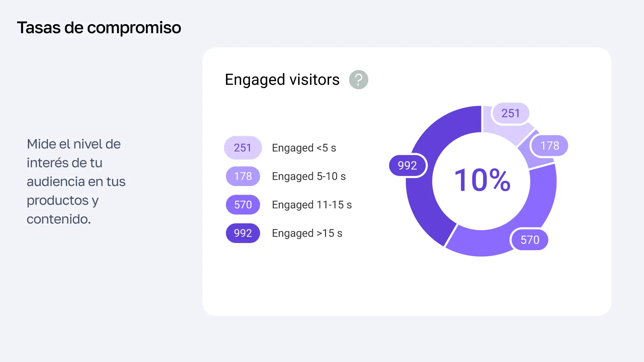Click the 178 legend badge

tap(243, 176)
